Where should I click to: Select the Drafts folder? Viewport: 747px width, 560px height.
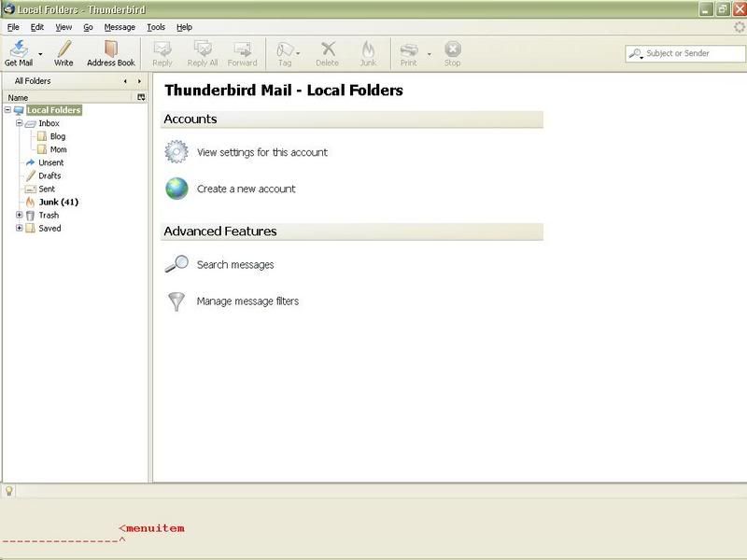click(49, 175)
